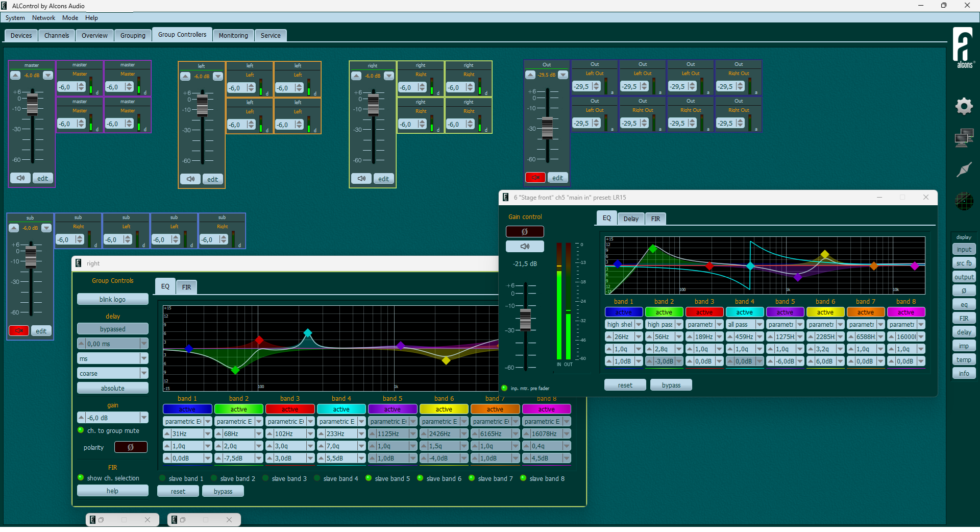Toggle band 1 active in right window

(x=187, y=409)
